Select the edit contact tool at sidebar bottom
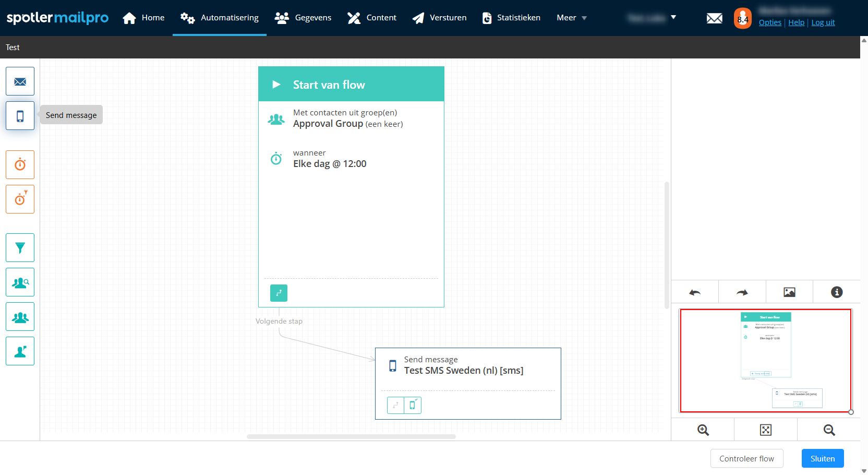 pyautogui.click(x=20, y=351)
